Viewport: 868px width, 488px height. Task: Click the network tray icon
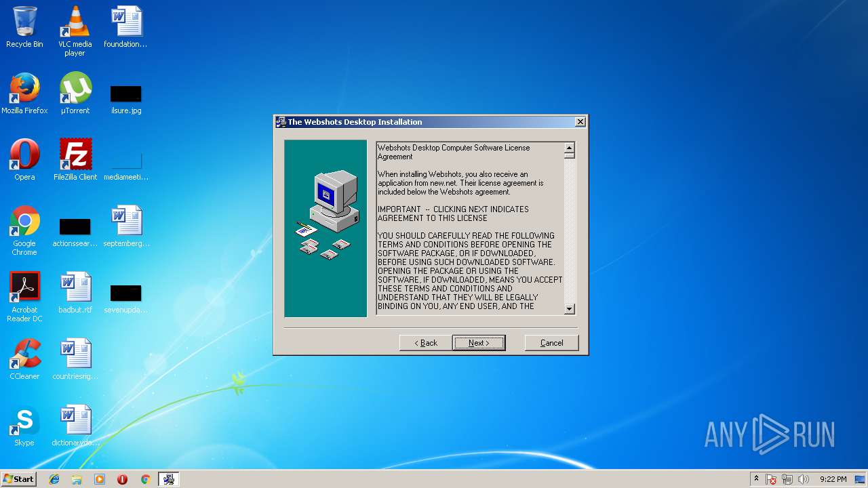pos(787,479)
